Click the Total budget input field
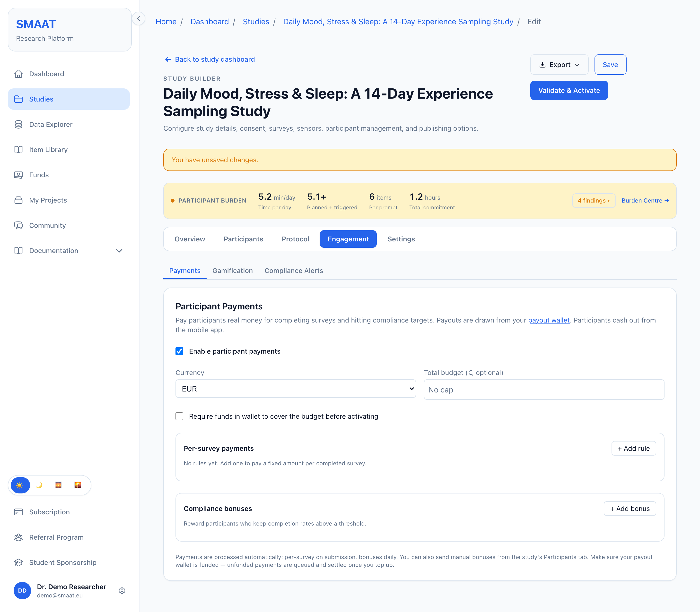 point(544,390)
